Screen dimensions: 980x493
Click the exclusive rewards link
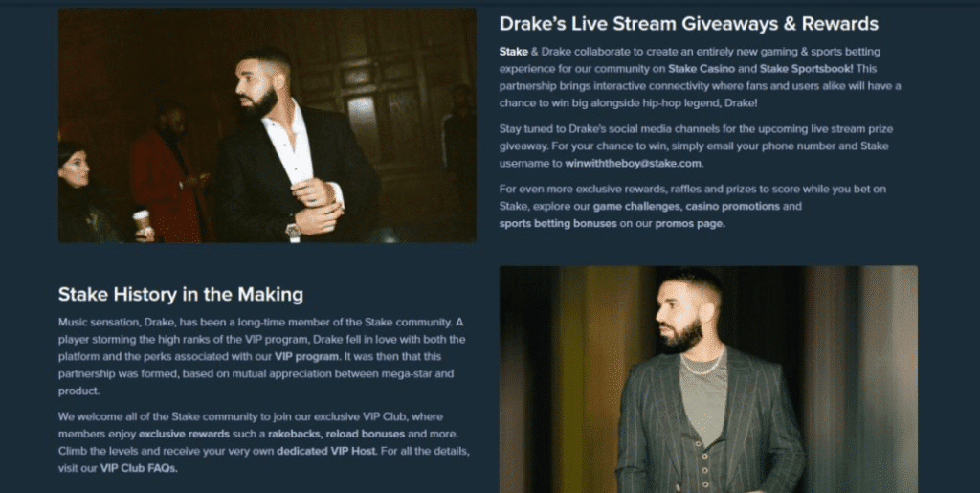[185, 434]
